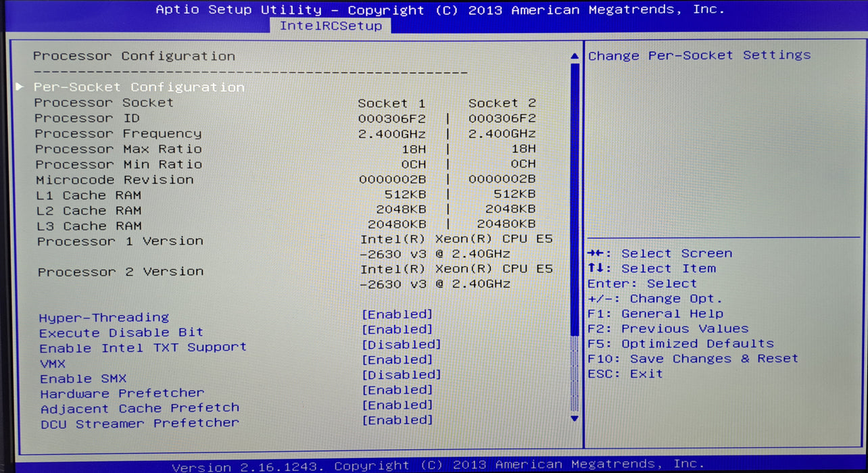This screenshot has height=473, width=868.
Task: Click the ESC: Exit hint
Action: (625, 374)
